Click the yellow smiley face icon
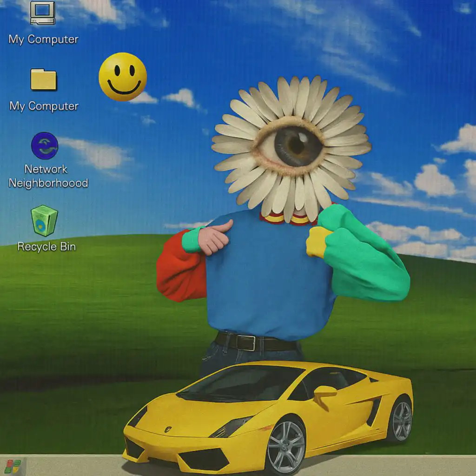476x476 pixels. tap(123, 77)
